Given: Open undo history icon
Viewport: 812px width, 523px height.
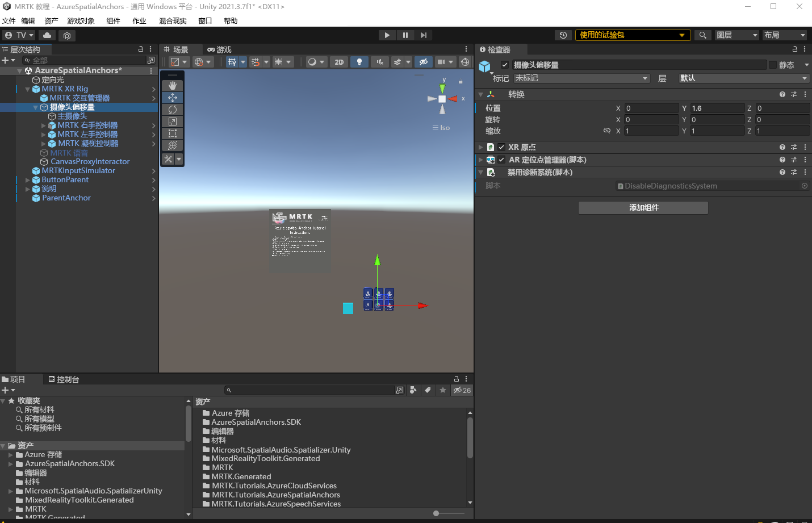Looking at the screenshot, I should [x=563, y=35].
